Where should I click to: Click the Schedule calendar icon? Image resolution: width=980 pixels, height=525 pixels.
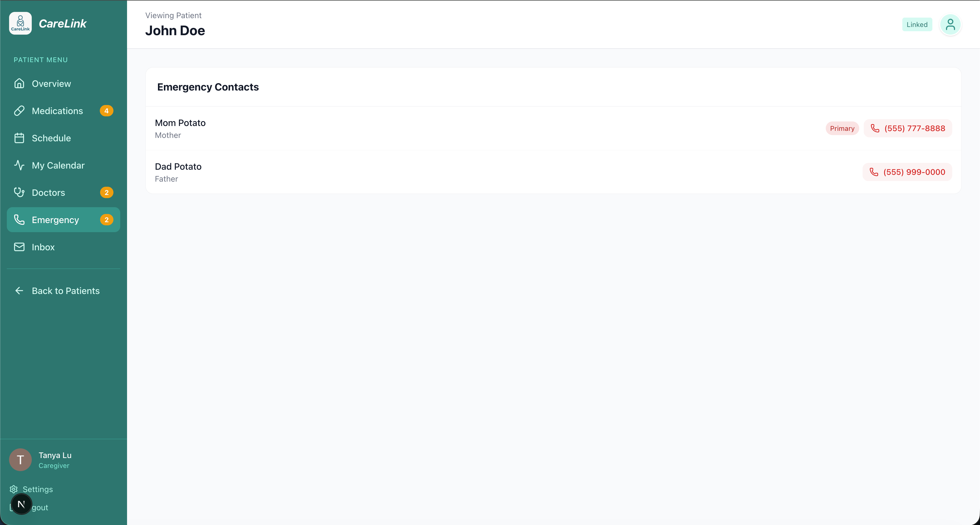pyautogui.click(x=19, y=138)
